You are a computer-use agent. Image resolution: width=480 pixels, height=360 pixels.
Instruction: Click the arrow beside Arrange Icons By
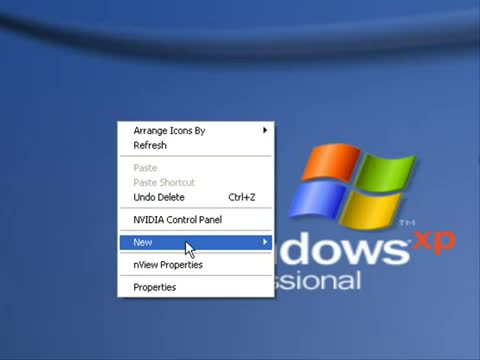point(265,130)
